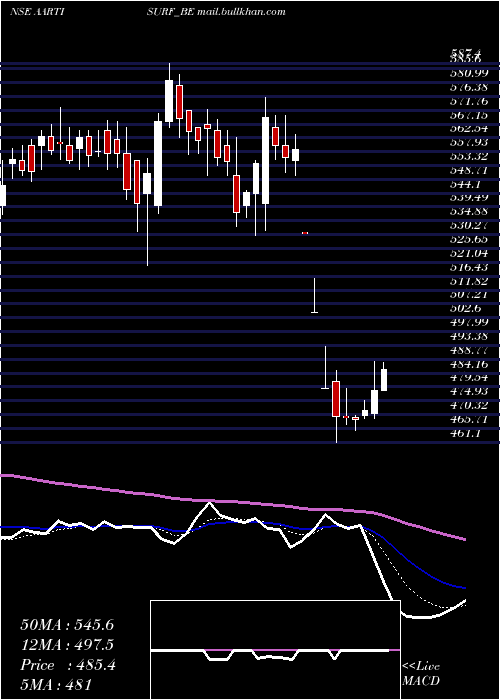Screen dimensions: 500x700
Task: Click the 'SURF_BE mail.bullkhan.com' header text
Action: (216, 12)
